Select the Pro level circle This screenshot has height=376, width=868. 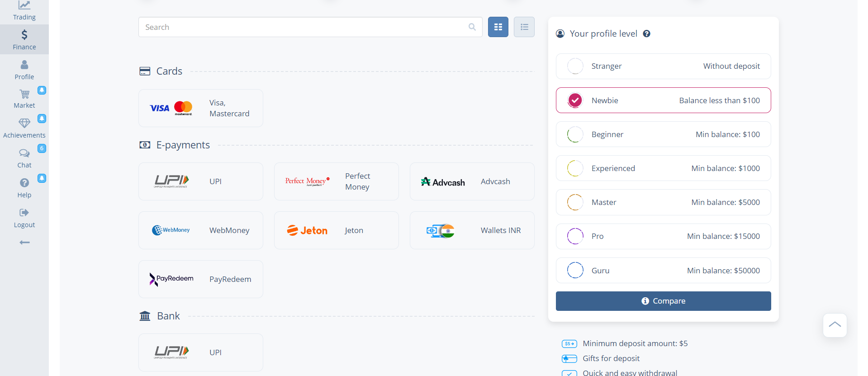(575, 236)
